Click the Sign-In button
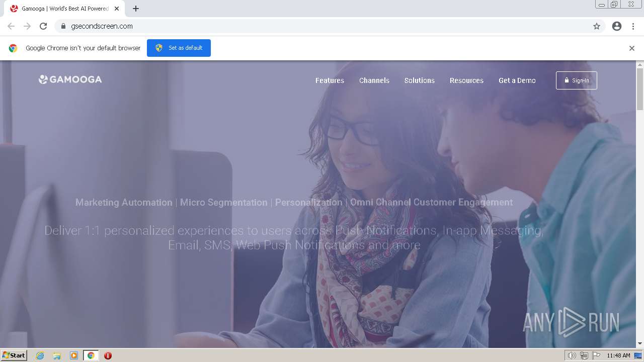 pyautogui.click(x=577, y=80)
